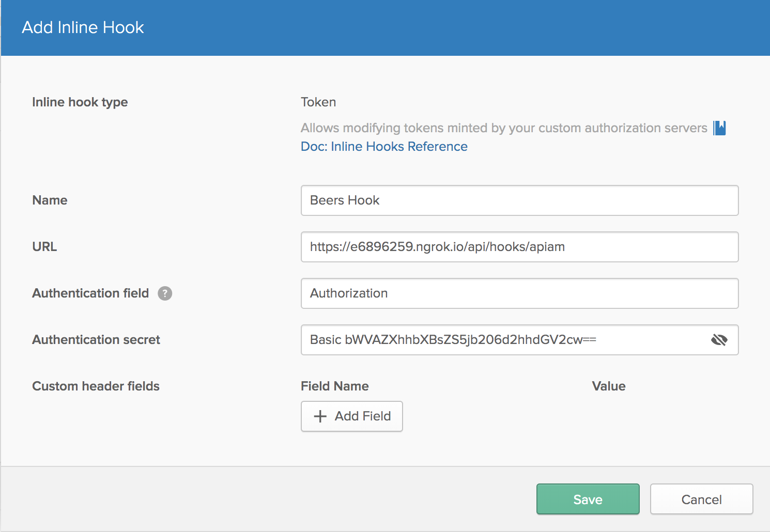770x532 pixels.
Task: Select the Authorization authentication field input
Action: point(519,293)
